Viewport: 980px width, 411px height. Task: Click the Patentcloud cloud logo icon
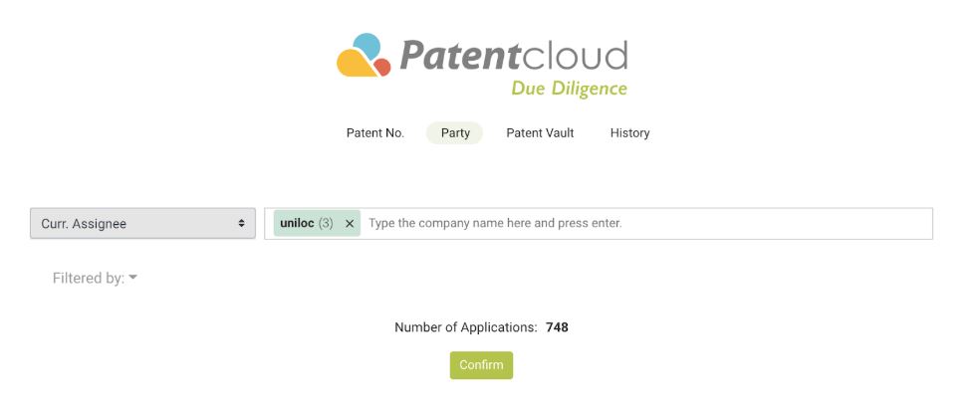point(364,56)
